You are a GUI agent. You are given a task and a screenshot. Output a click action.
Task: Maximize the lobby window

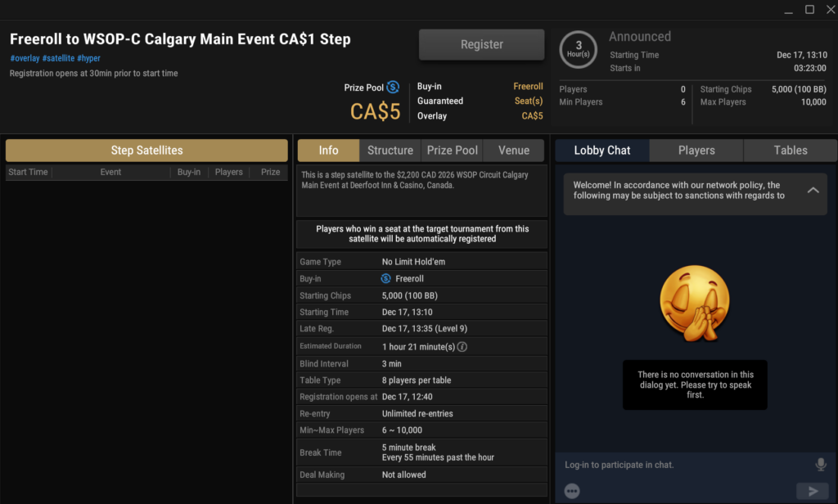coord(809,10)
